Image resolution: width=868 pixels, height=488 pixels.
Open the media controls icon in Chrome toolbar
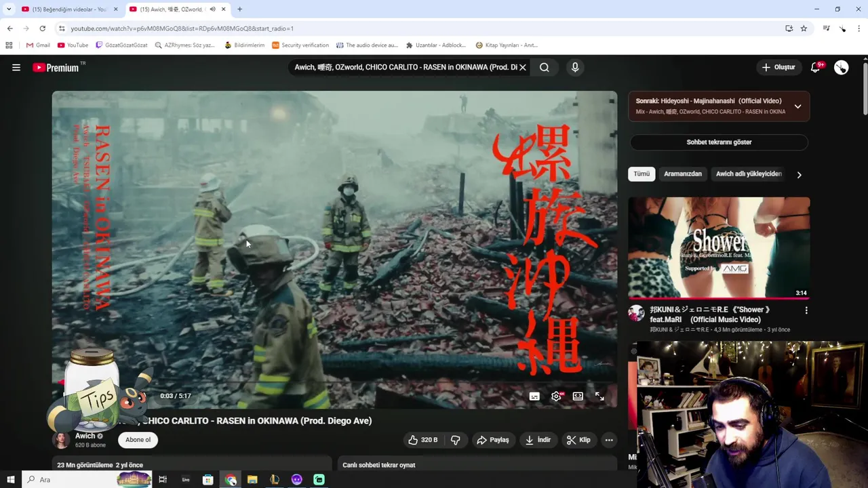pyautogui.click(x=826, y=28)
